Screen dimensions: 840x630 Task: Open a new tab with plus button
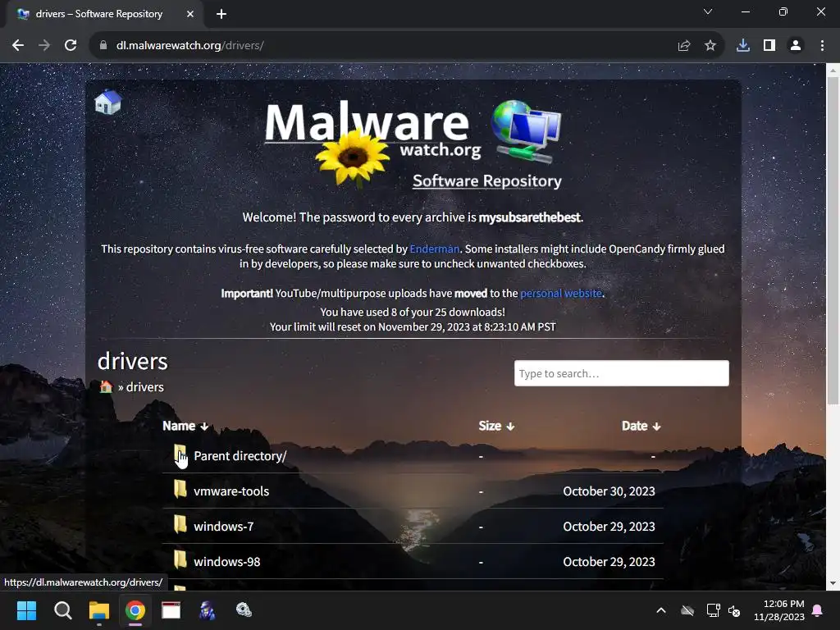[x=221, y=14]
